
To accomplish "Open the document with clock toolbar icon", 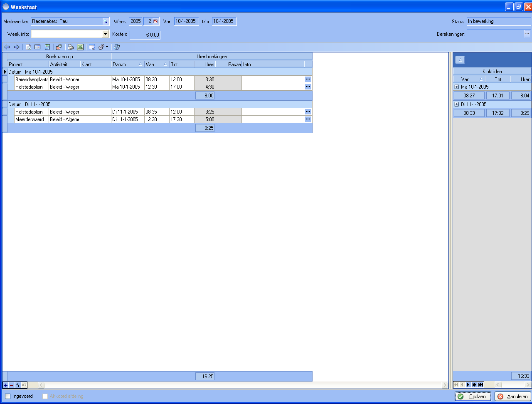I will tap(28, 47).
